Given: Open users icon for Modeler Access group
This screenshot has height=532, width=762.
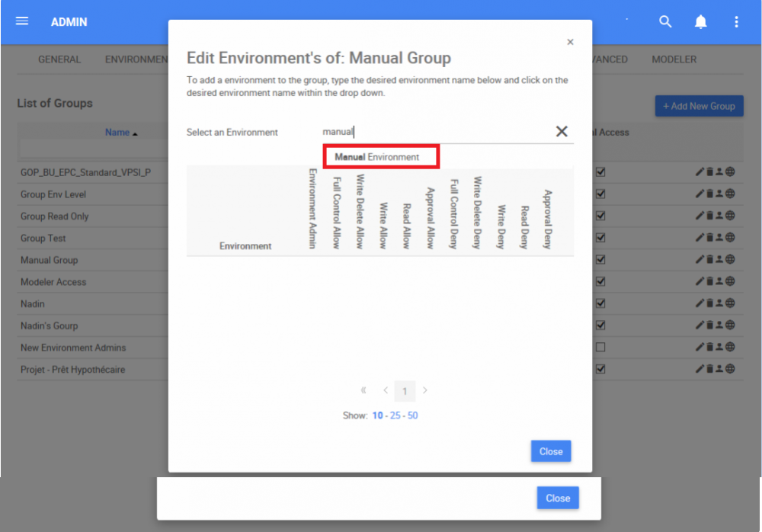Looking at the screenshot, I should coord(720,281).
